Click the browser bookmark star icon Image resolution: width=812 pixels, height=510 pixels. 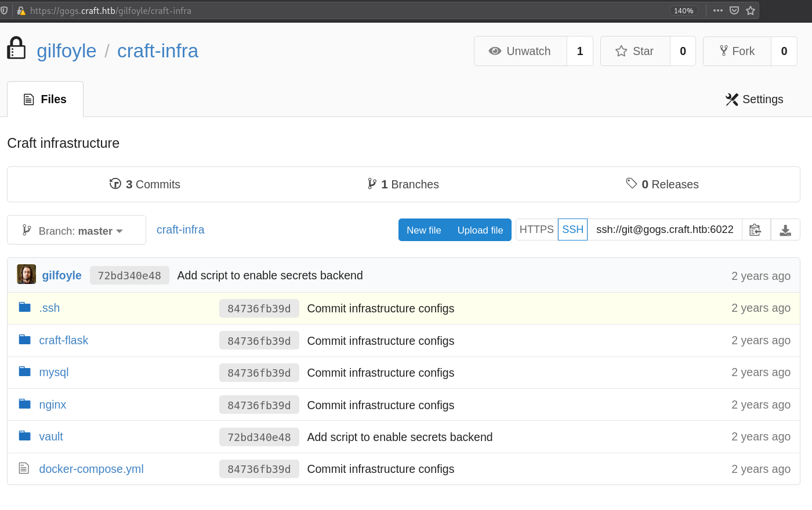pos(751,10)
